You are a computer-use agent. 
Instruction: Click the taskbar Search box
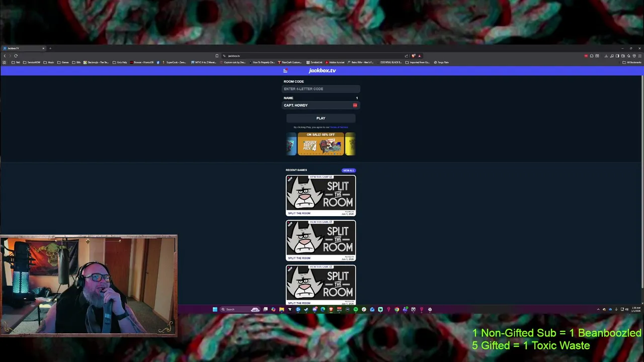(240, 309)
